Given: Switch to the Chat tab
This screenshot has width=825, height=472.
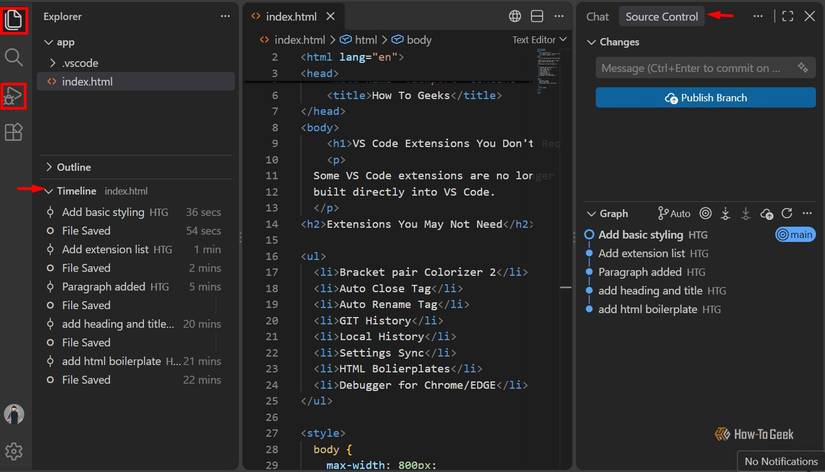Looking at the screenshot, I should (x=597, y=17).
